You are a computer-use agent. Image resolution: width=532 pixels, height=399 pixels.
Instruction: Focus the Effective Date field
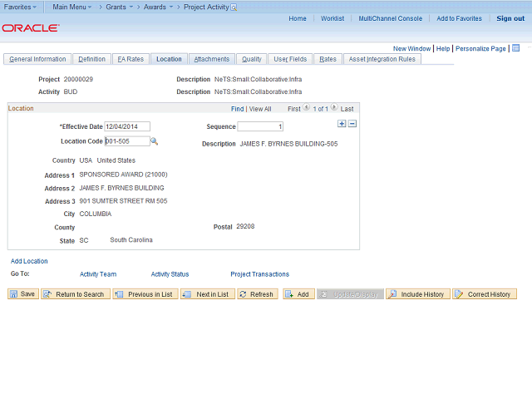click(127, 126)
